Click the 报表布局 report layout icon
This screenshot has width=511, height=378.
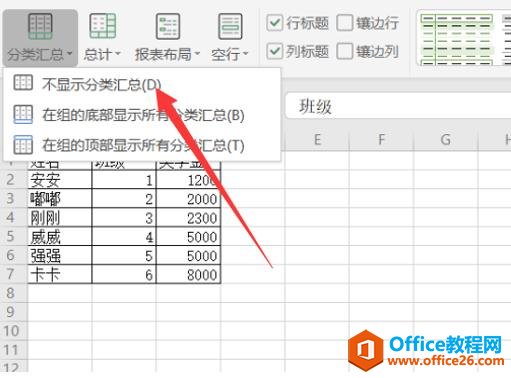(168, 26)
